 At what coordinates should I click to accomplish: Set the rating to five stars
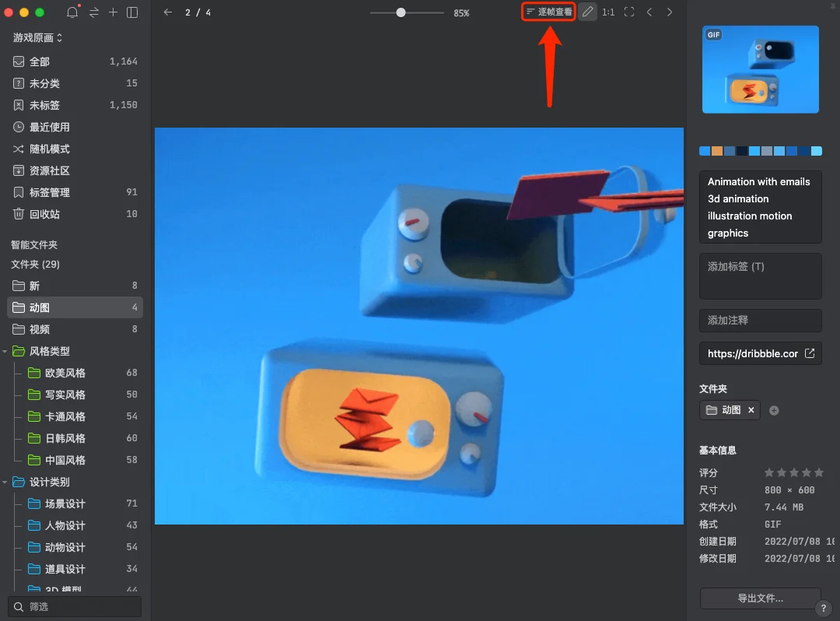pos(818,472)
